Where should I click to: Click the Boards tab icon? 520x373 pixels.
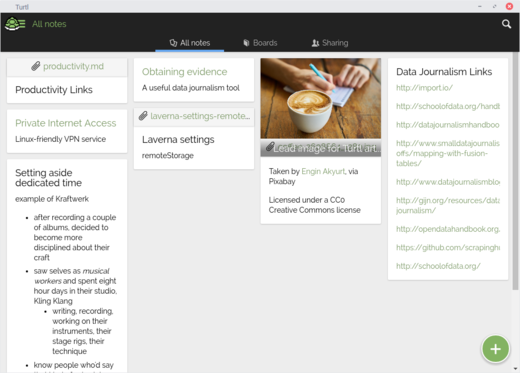(x=246, y=43)
